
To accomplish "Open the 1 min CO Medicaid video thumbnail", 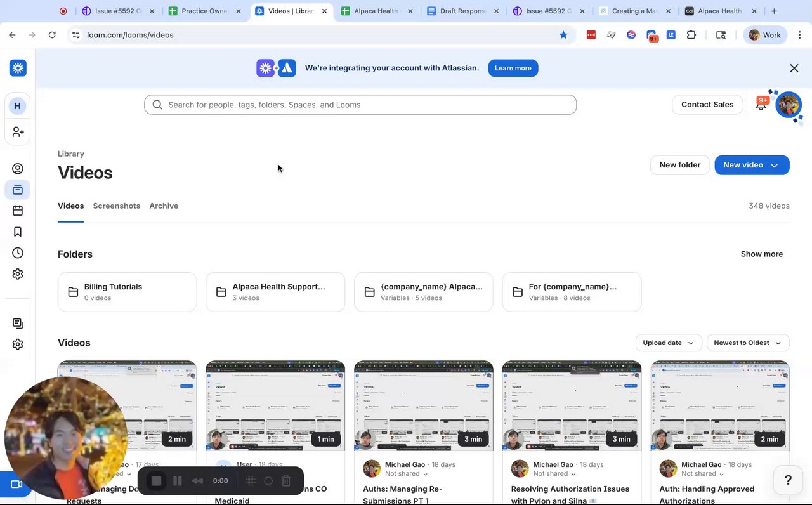I will tap(275, 406).
